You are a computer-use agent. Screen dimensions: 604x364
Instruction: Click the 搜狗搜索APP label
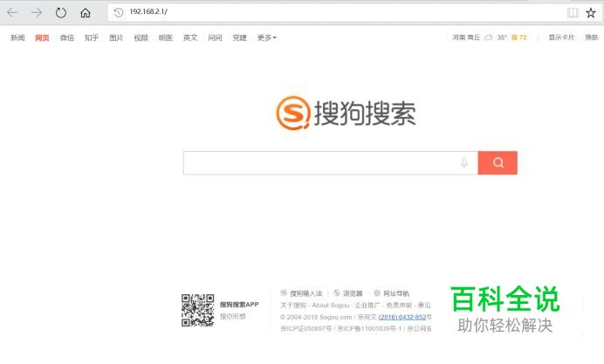coord(239,305)
